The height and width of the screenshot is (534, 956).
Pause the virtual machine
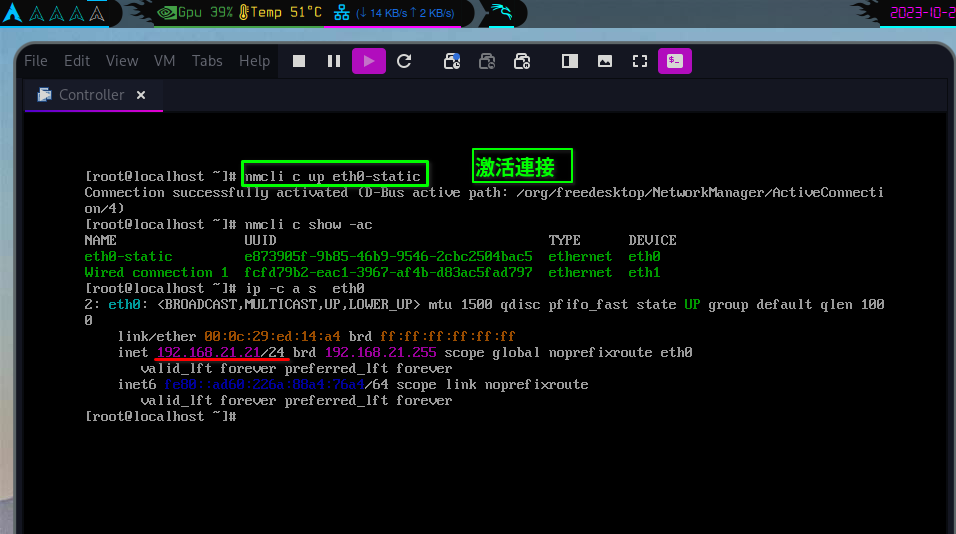pyautogui.click(x=334, y=61)
